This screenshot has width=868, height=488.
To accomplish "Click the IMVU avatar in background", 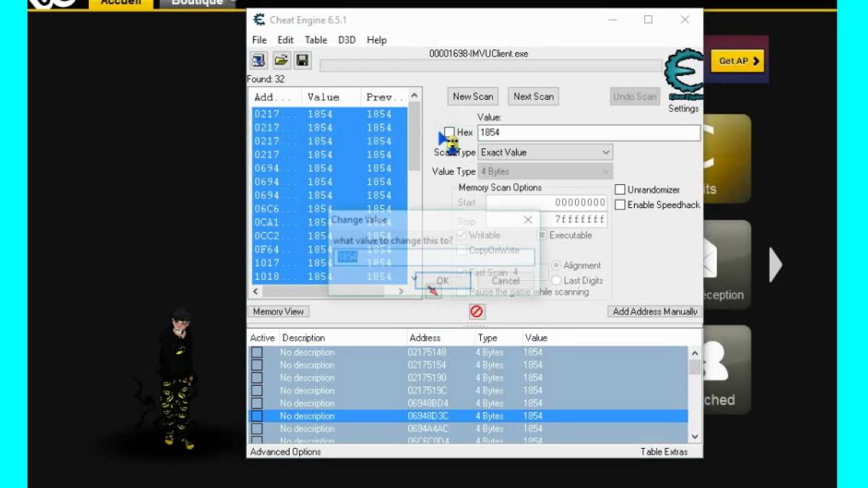I will [x=178, y=378].
